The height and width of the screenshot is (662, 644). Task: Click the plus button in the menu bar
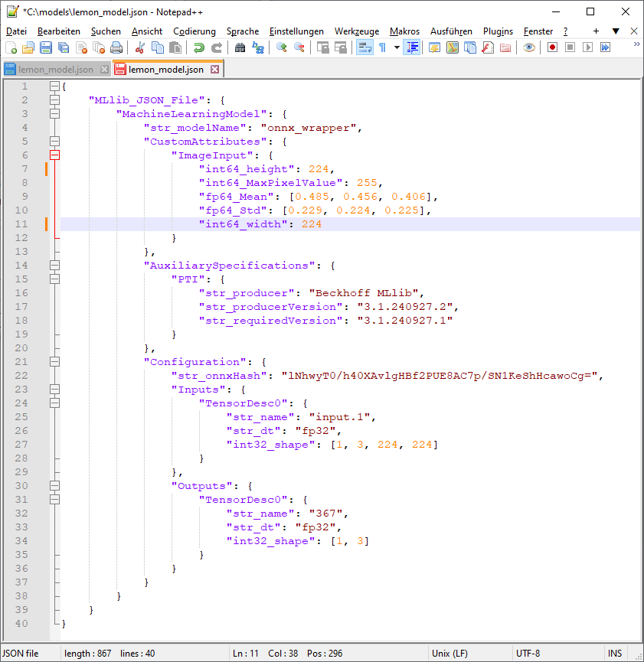pyautogui.click(x=596, y=31)
